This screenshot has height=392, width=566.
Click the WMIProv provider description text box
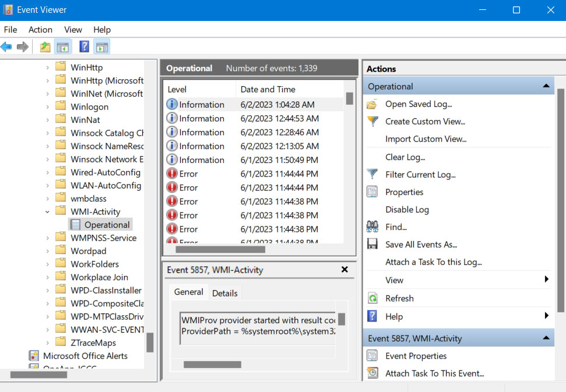[258, 328]
